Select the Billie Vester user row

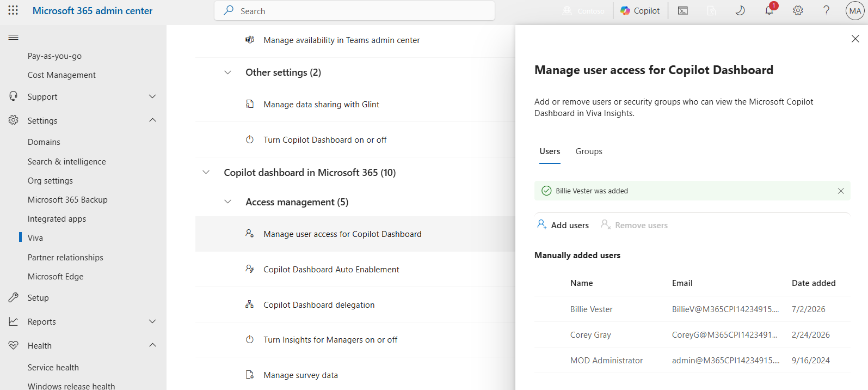click(x=692, y=309)
